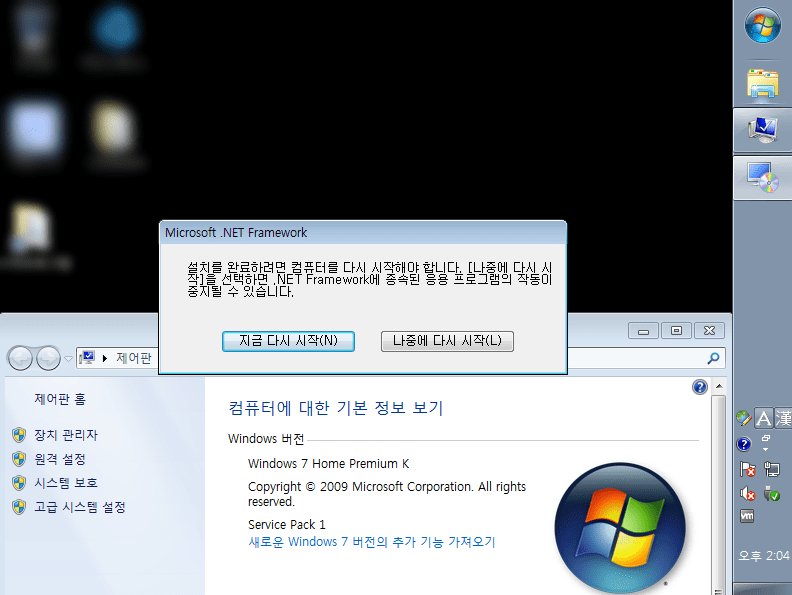The image size is (792, 595).
Task: Click the 漢 Hanja conversion button
Action: click(783, 418)
